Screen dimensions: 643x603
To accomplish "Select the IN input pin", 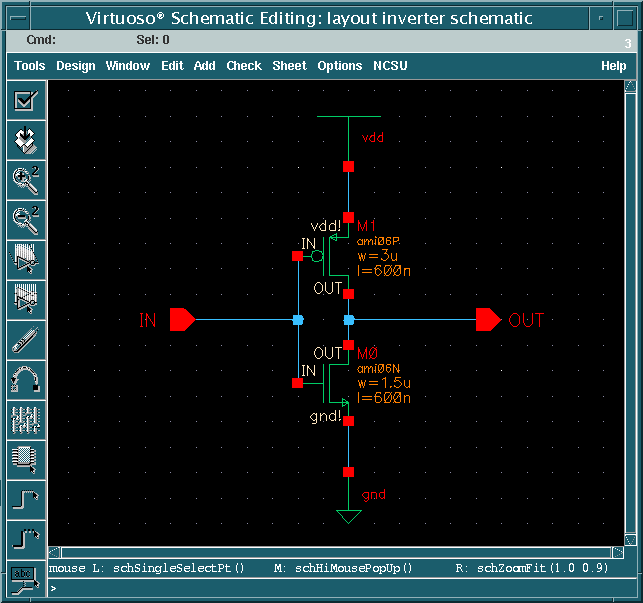I will (x=182, y=320).
